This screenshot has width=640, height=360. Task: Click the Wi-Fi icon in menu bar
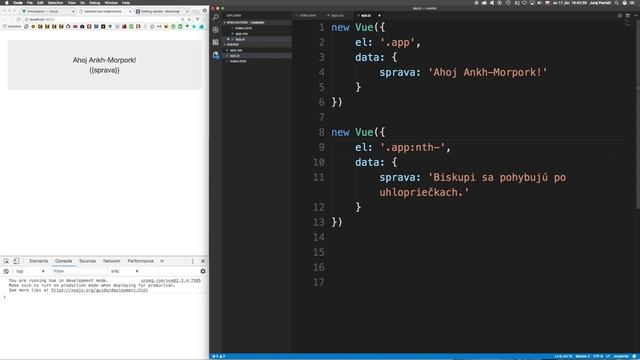coord(524,2)
